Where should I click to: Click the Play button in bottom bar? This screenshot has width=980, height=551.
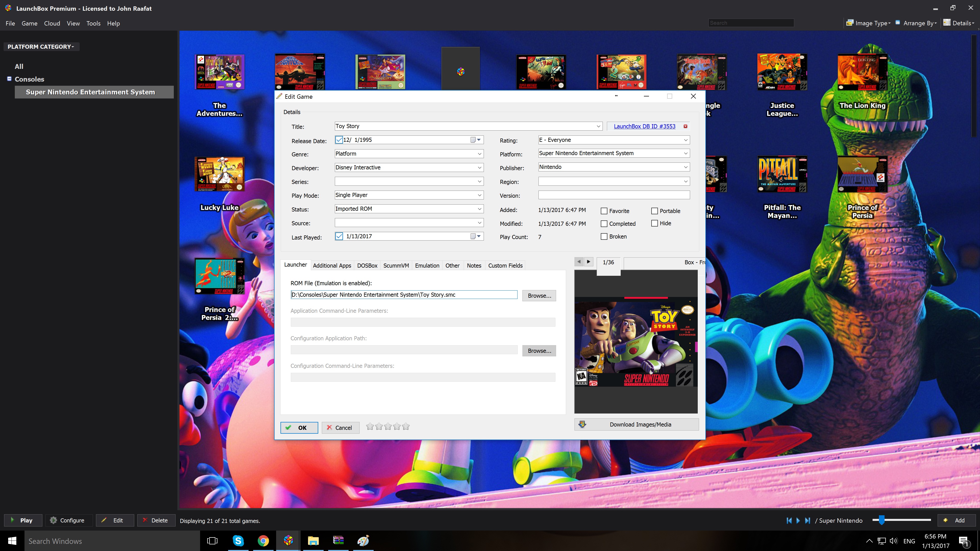point(23,520)
